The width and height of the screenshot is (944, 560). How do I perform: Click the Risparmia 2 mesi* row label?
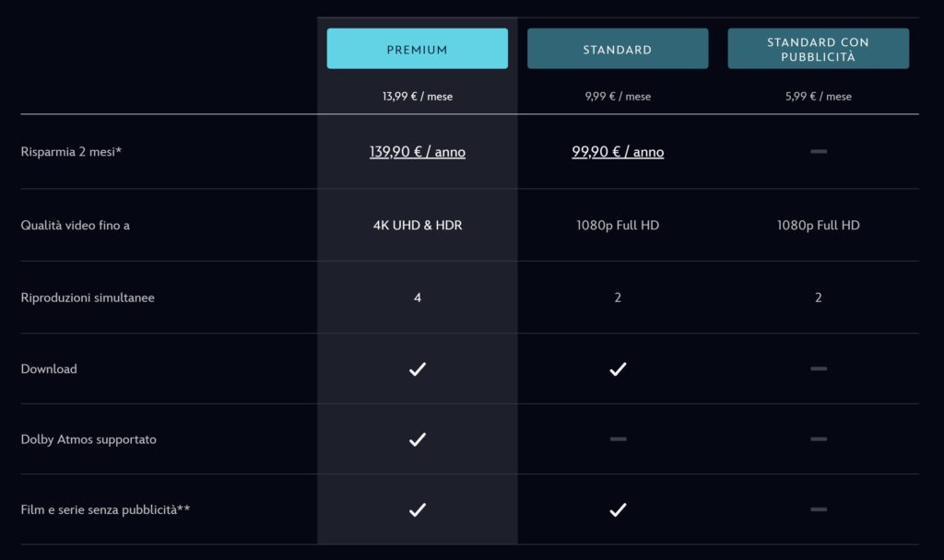tap(71, 152)
